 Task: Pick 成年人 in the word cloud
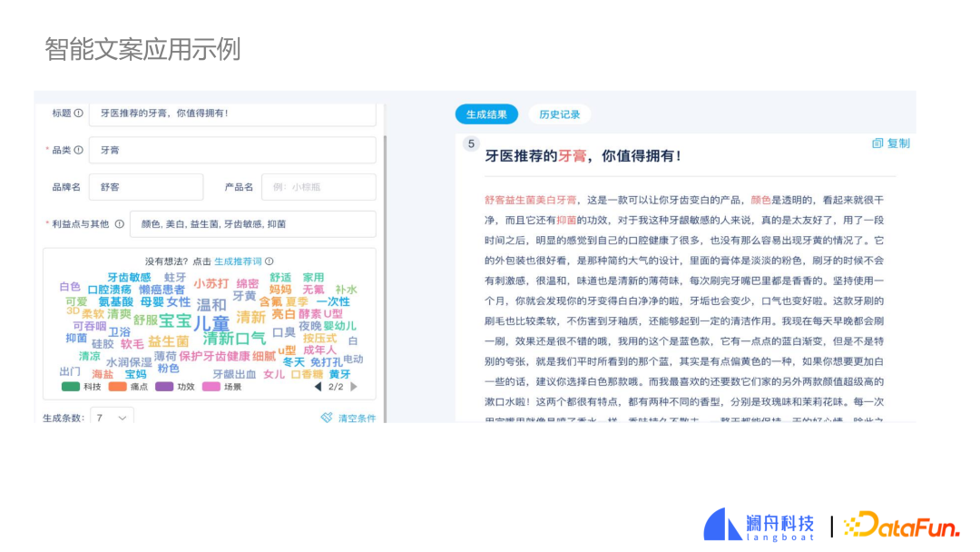coord(320,350)
